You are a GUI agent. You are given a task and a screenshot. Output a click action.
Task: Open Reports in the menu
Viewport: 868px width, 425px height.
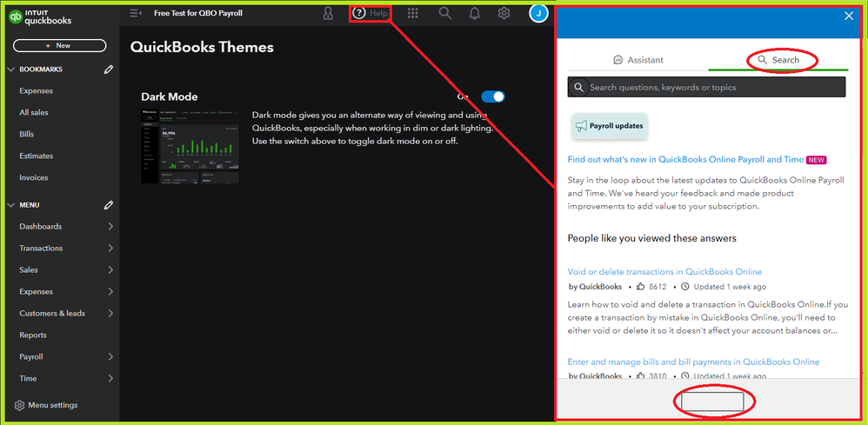(33, 335)
